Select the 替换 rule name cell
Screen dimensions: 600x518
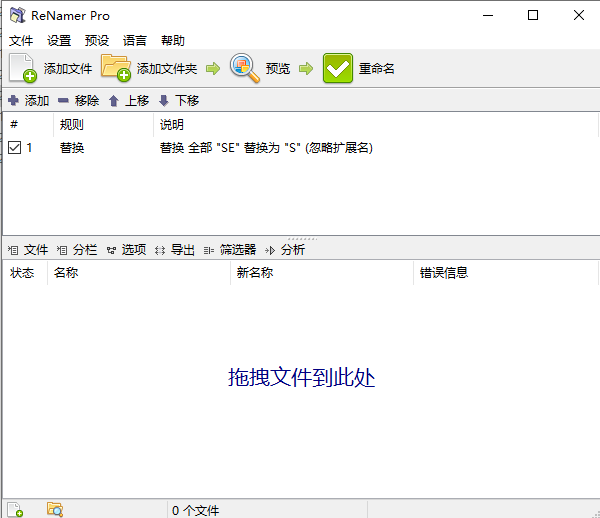click(72, 148)
